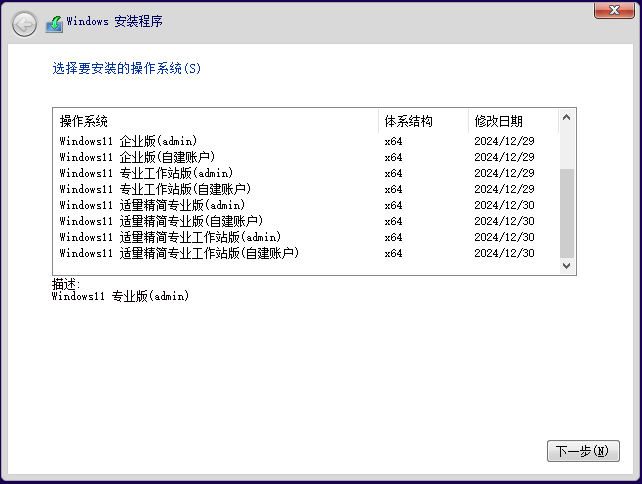The height and width of the screenshot is (484, 642).
Task: Click the 下一步(N) button
Action: 583,451
